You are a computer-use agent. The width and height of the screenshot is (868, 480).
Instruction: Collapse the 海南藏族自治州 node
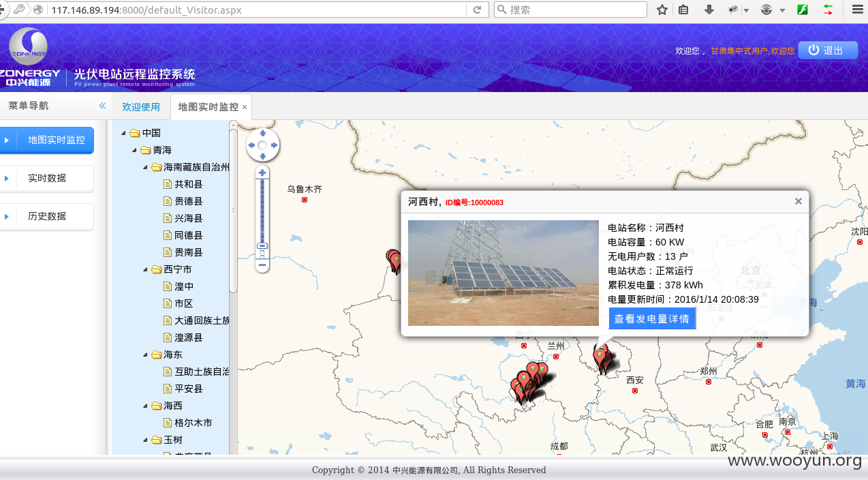point(145,167)
